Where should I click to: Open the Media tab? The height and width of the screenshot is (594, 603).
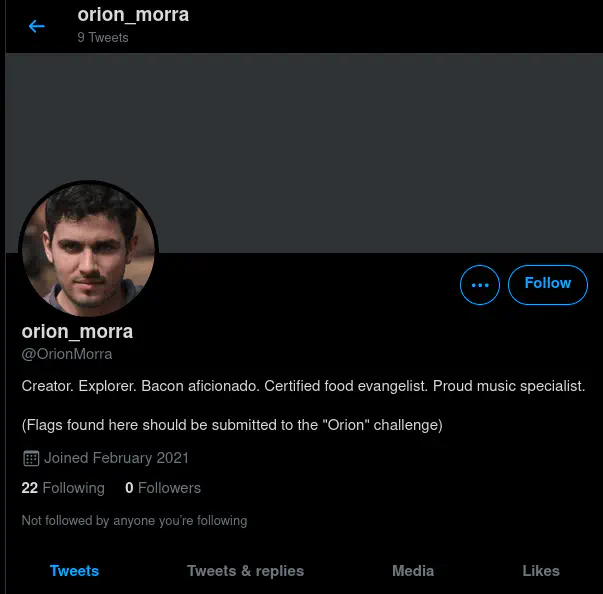click(413, 571)
